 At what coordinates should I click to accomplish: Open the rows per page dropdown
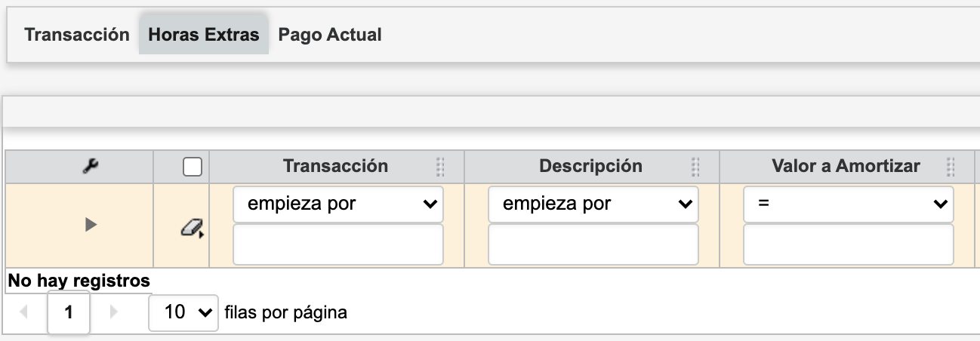183,312
